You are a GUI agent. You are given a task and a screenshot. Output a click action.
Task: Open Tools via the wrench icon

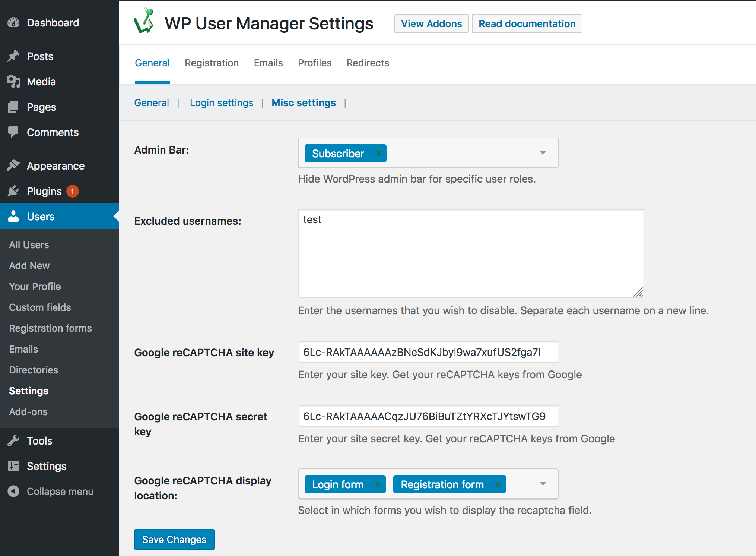click(x=14, y=441)
